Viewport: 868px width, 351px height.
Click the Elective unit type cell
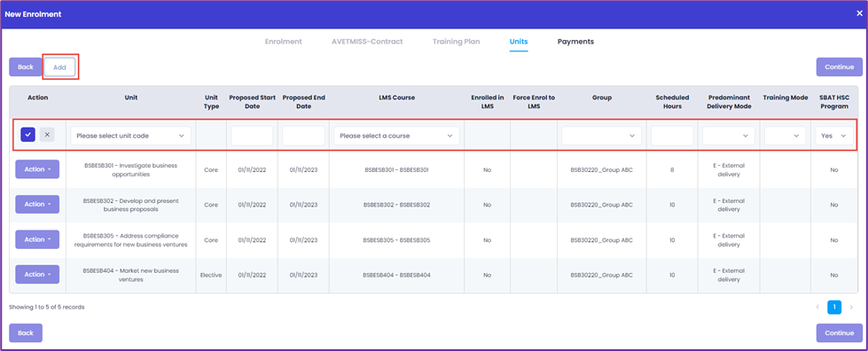[211, 275]
